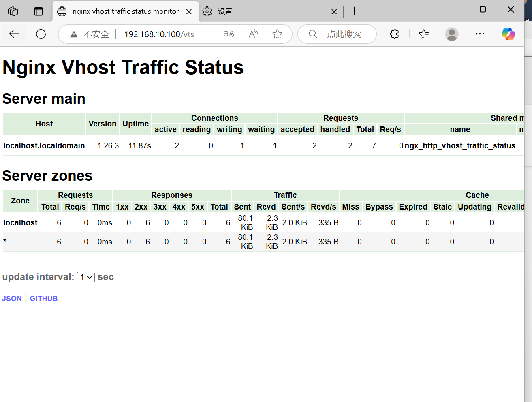
Task: Click the localhost.localdomain host cell
Action: click(x=44, y=145)
